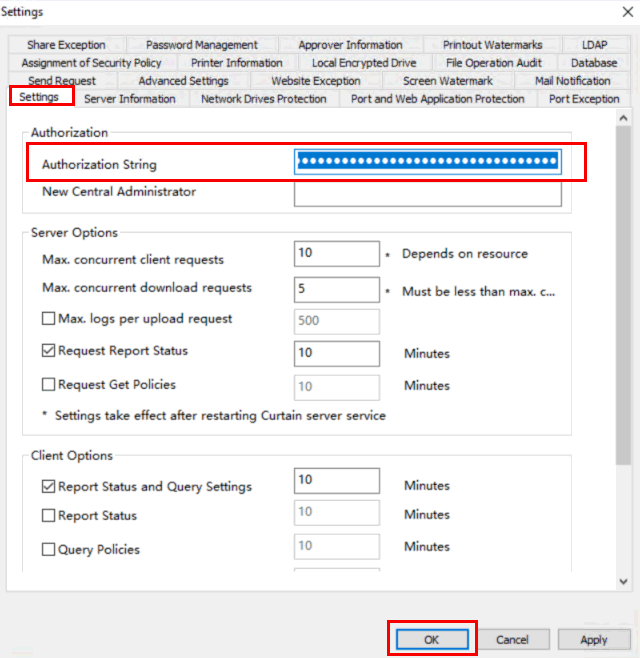Image resolution: width=640 pixels, height=658 pixels.
Task: Close the Settings dialog window
Action: 617,12
